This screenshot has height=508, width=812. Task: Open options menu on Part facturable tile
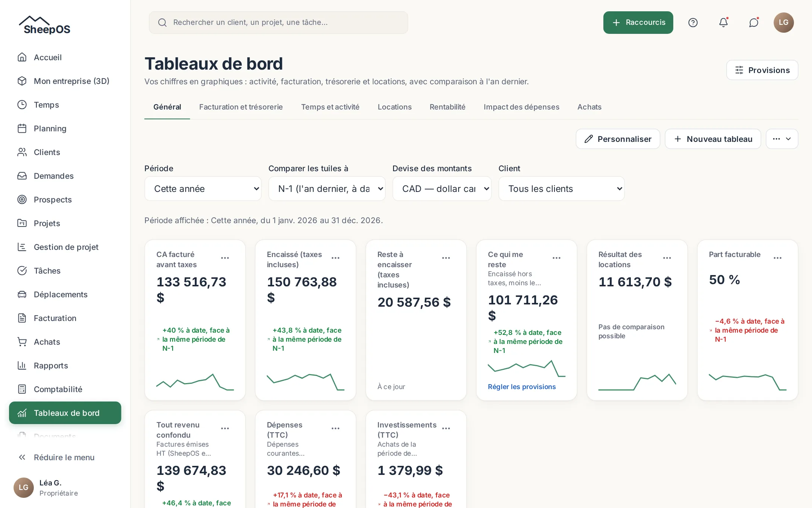(777, 258)
